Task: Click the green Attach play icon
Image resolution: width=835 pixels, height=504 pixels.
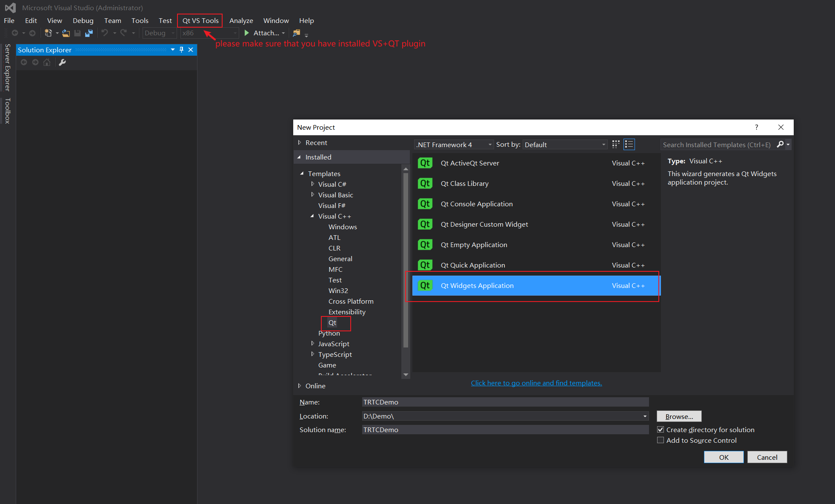Action: tap(247, 33)
